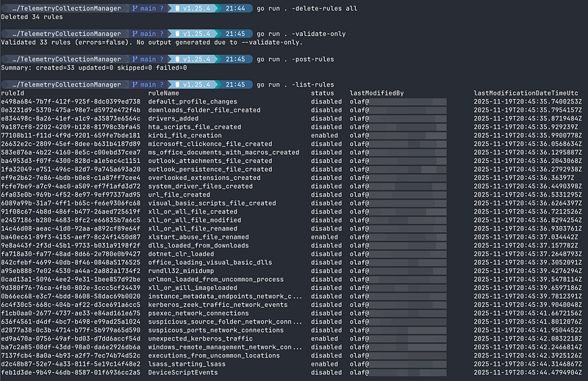Click the 'ruleId' column header
The image size is (588, 381).
pos(12,93)
